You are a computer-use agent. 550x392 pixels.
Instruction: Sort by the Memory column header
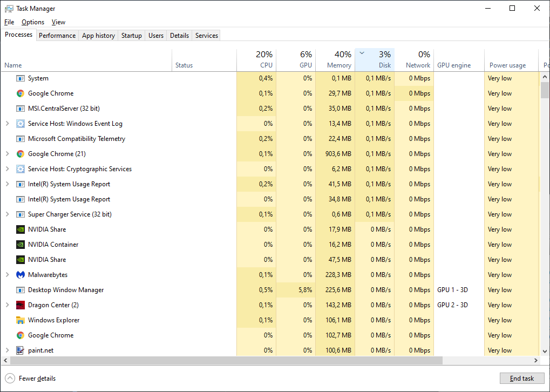coord(335,60)
